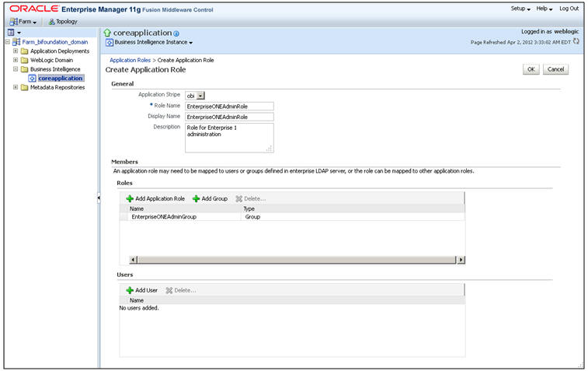Click the green up-status arrow beside coreapplication
This screenshot has width=588, height=371.
(x=108, y=33)
